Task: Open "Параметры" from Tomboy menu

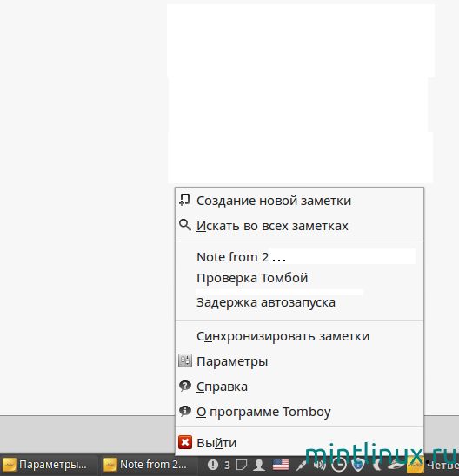Action: 299,361
